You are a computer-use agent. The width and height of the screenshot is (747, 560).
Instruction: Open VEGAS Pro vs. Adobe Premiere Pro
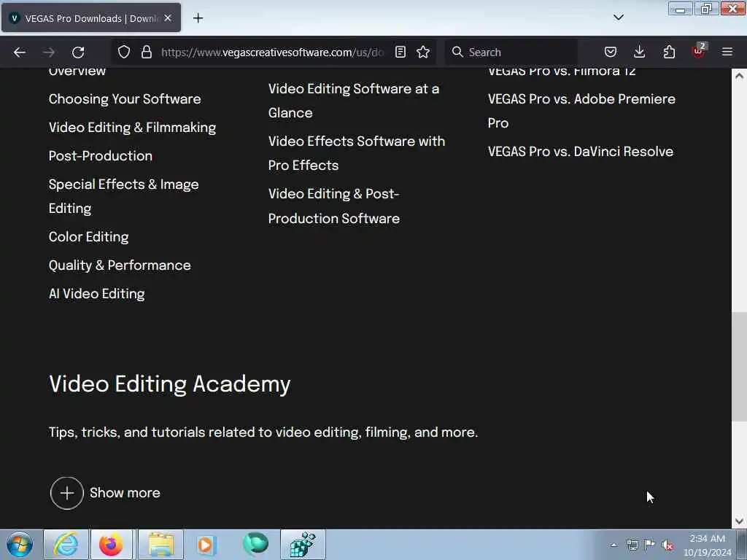(x=581, y=111)
